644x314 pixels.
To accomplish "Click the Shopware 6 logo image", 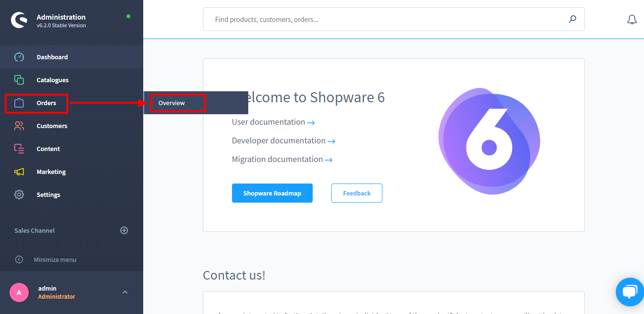I will (489, 141).
